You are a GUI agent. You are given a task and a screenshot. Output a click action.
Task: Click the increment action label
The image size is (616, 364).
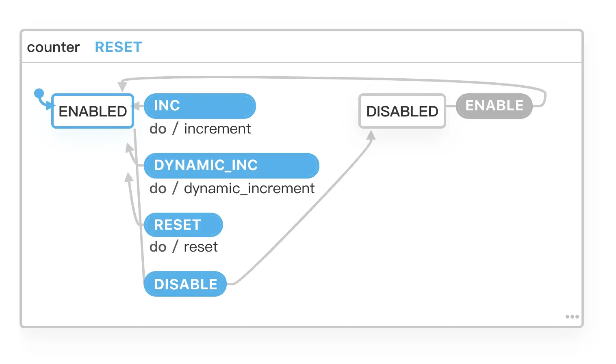[x=217, y=129]
